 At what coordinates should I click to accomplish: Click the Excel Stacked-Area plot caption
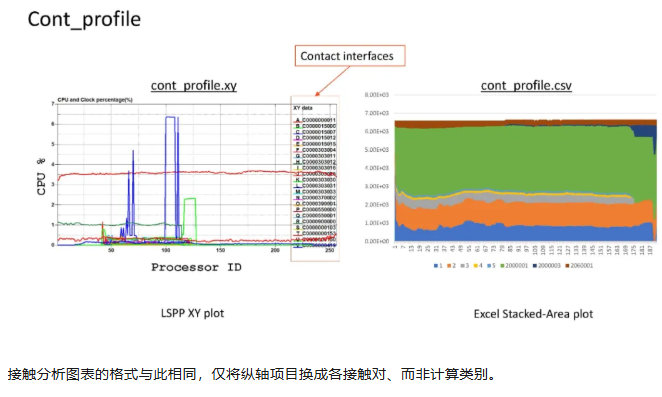[533, 314]
